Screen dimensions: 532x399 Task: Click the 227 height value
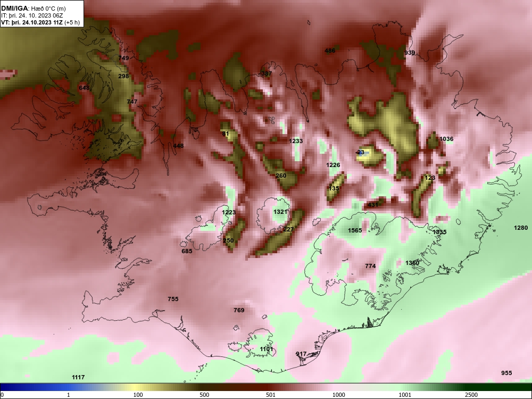[x=288, y=229]
